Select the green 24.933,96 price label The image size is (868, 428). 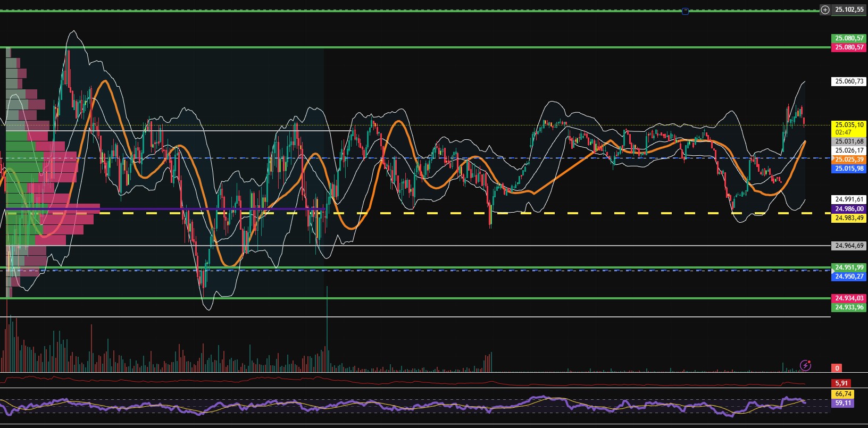pyautogui.click(x=849, y=307)
